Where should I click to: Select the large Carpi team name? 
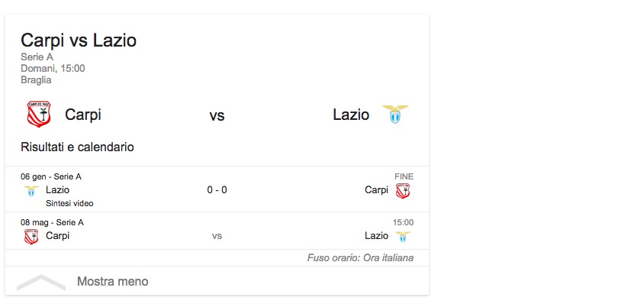pos(83,115)
